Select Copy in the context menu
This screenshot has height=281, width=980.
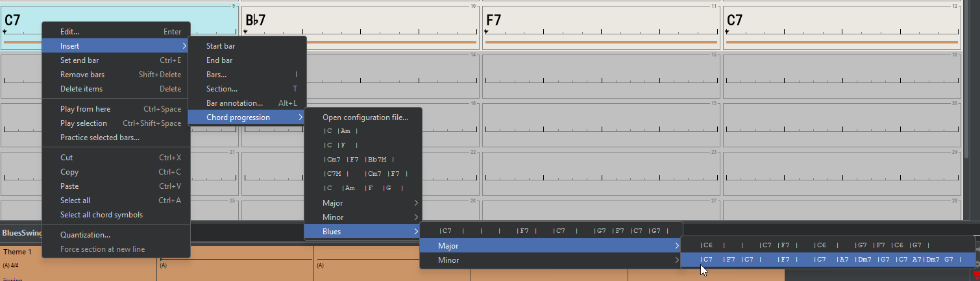point(69,172)
